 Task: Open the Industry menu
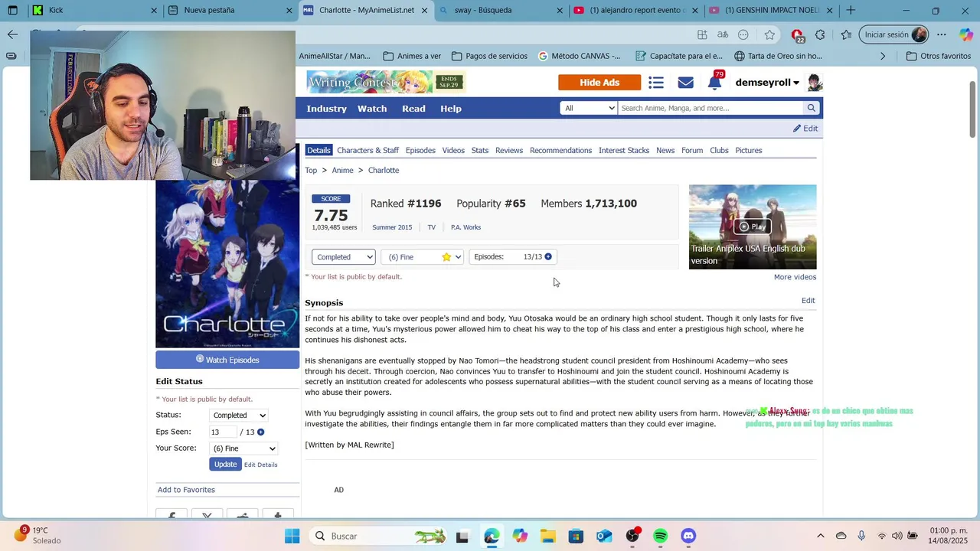pyautogui.click(x=327, y=109)
